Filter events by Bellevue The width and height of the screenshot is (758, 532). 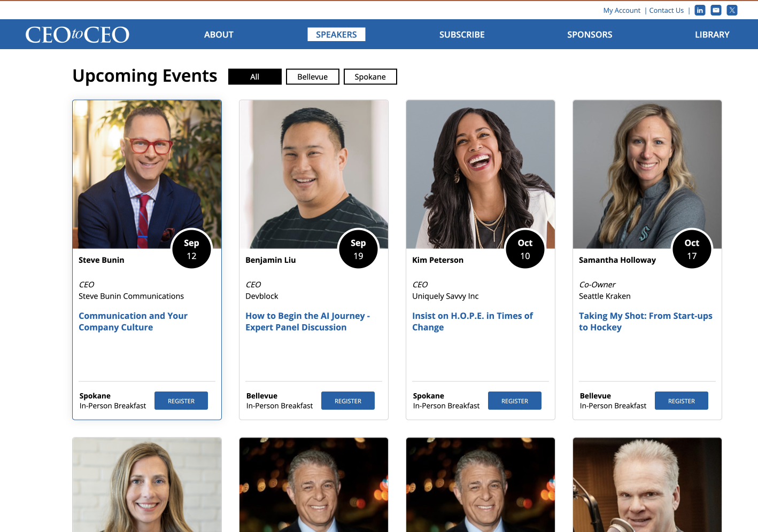(313, 77)
